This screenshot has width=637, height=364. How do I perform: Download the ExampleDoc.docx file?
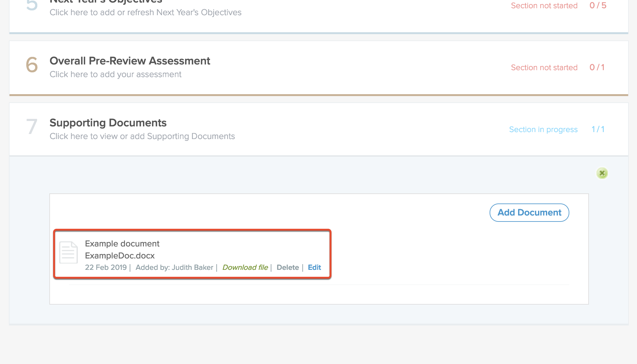point(245,267)
